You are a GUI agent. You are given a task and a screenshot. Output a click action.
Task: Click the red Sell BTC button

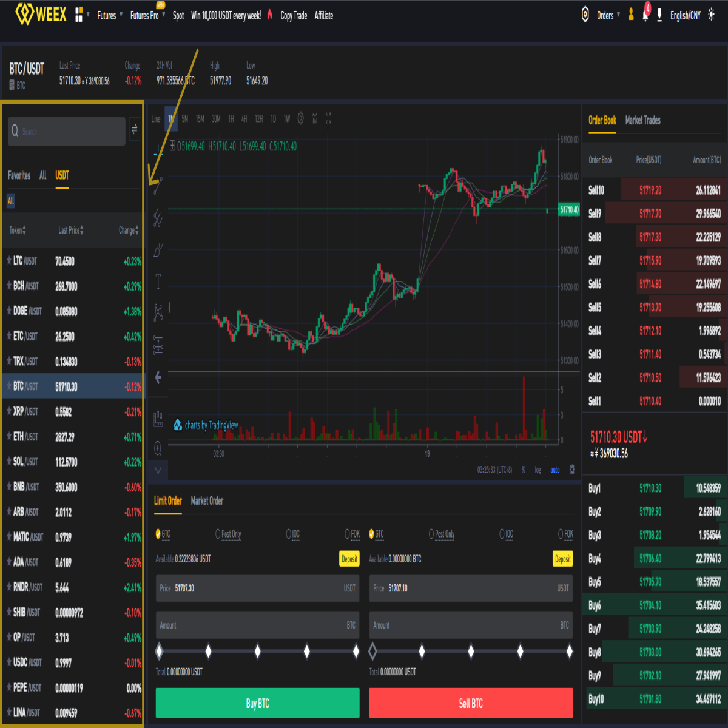coord(471,703)
